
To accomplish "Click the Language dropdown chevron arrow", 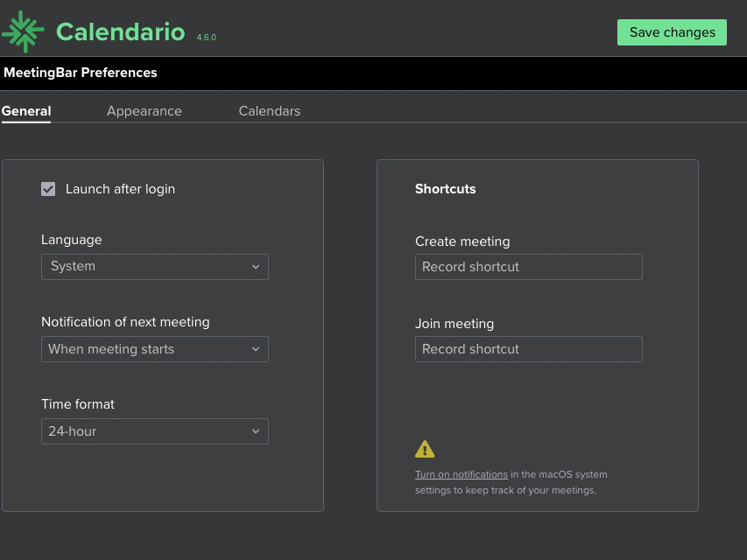I will click(256, 267).
